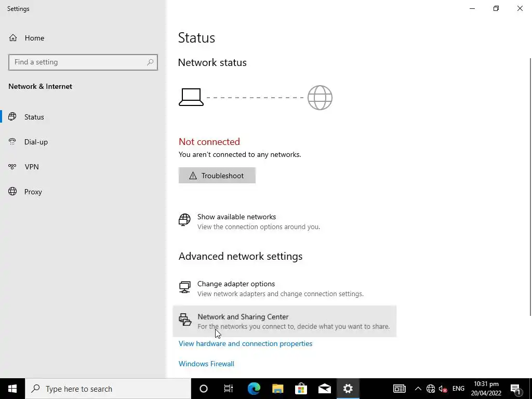Open File Explorer from the taskbar
The width and height of the screenshot is (532, 399).
(x=277, y=389)
